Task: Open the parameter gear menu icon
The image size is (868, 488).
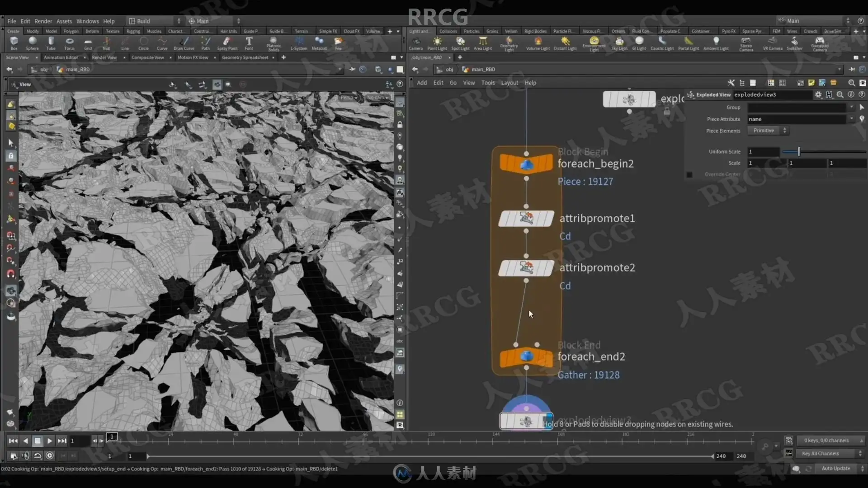Action: point(818,94)
